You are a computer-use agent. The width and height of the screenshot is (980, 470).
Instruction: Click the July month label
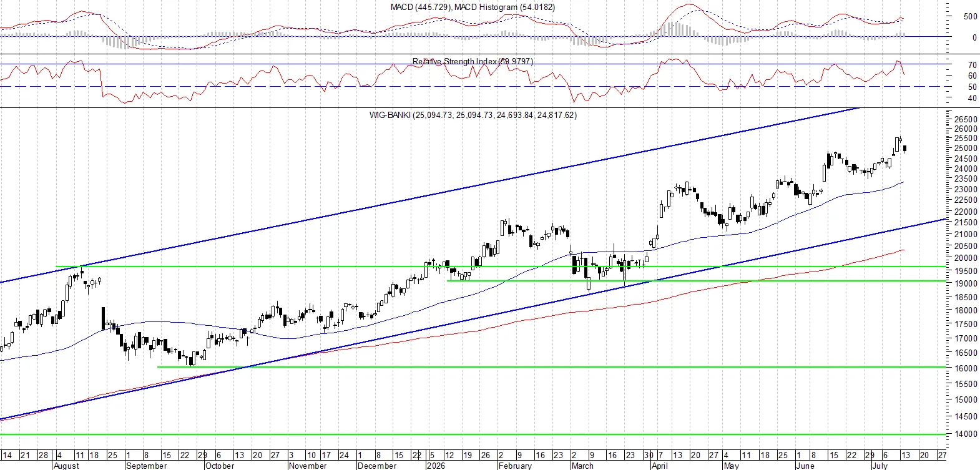pyautogui.click(x=880, y=466)
